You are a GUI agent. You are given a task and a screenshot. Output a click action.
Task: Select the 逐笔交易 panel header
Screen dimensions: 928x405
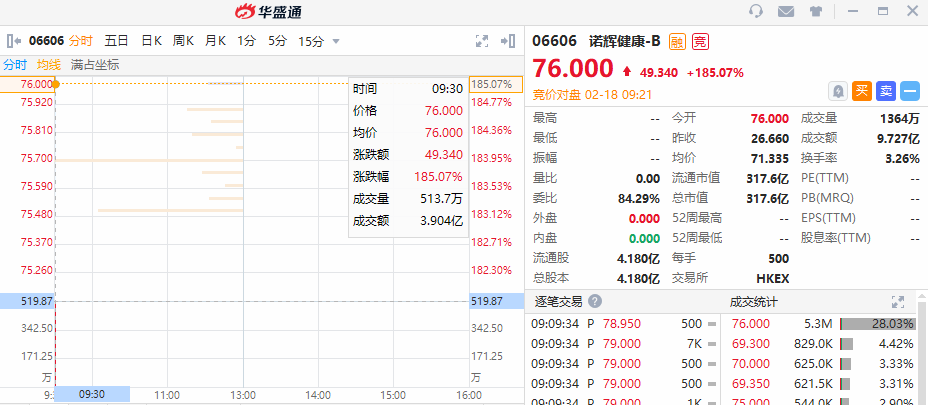(x=558, y=302)
